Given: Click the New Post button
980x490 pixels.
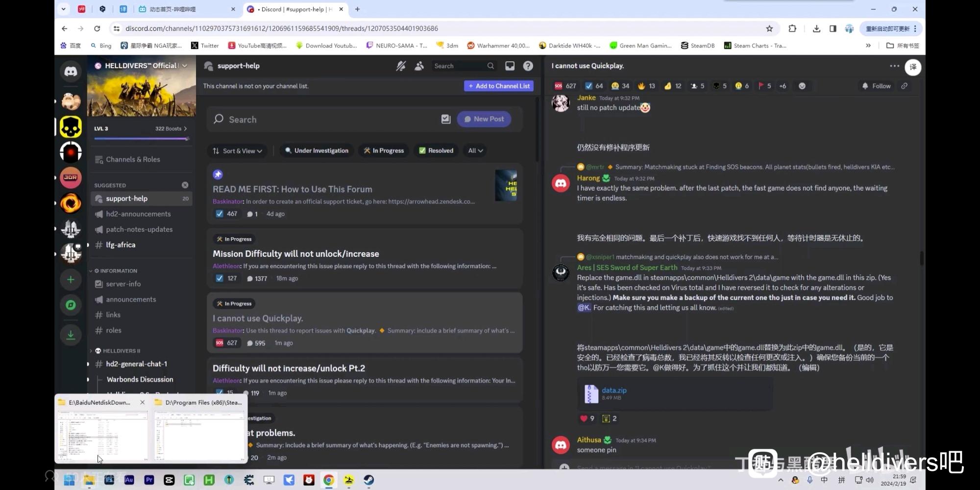Looking at the screenshot, I should coord(484,119).
